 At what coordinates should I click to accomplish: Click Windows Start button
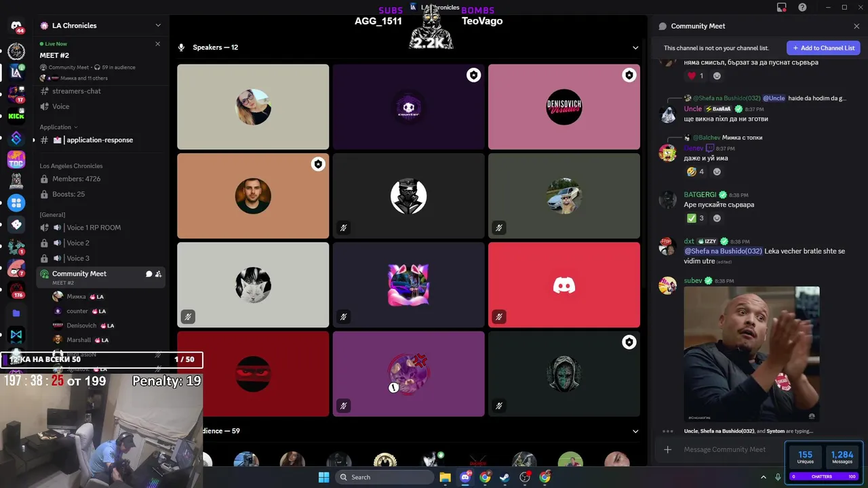324,477
